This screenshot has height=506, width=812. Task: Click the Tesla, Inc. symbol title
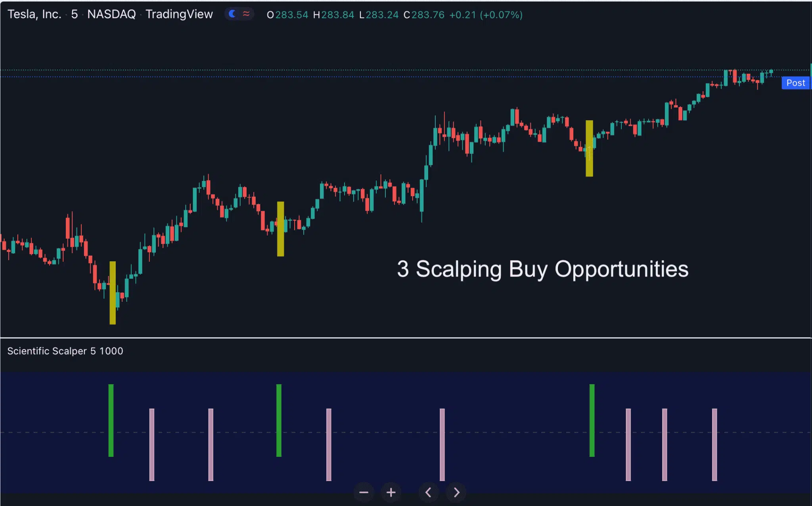34,14
